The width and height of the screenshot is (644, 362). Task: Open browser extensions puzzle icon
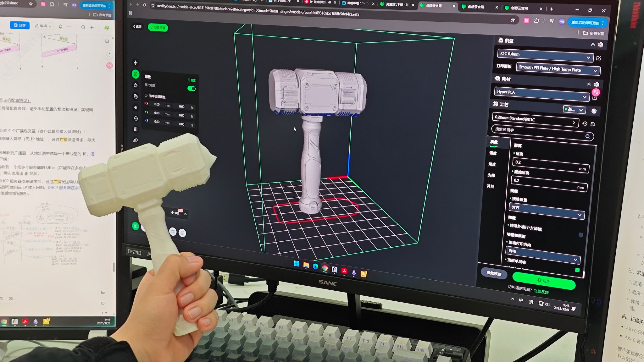pos(536,21)
